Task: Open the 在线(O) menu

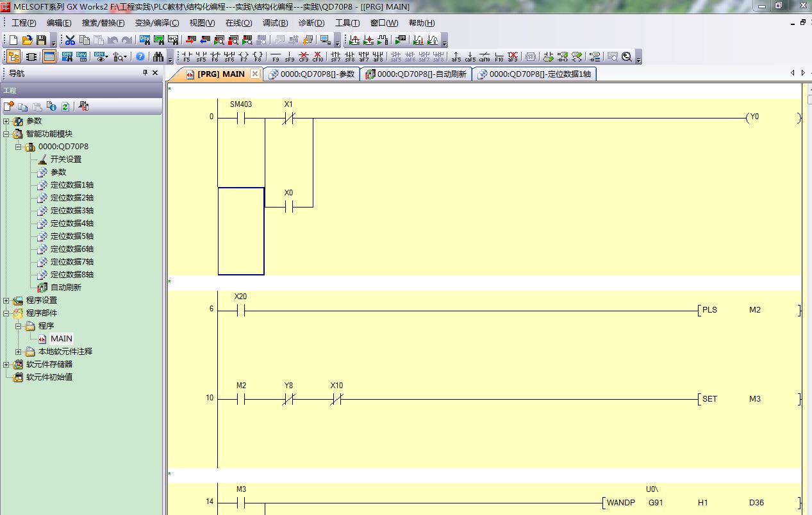Action: (238, 23)
